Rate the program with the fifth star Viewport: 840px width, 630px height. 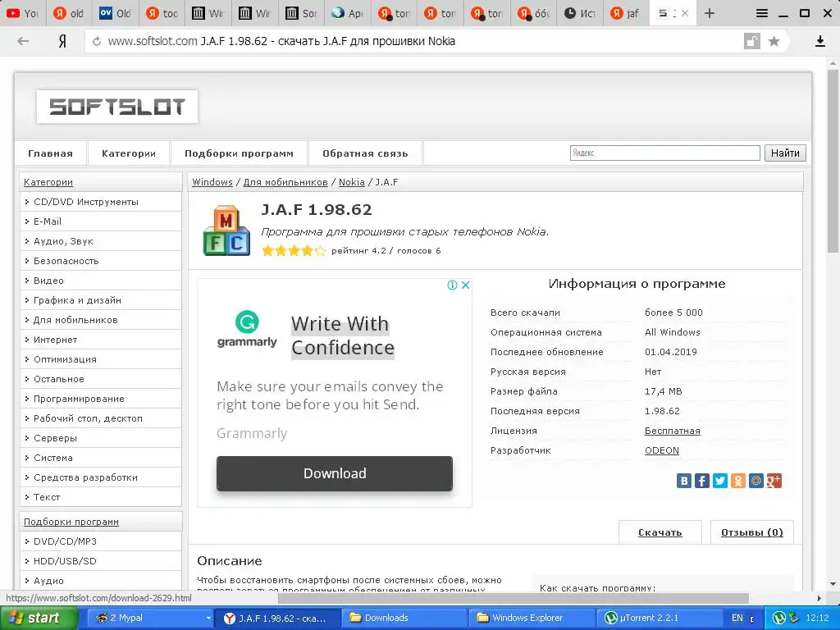pos(320,251)
